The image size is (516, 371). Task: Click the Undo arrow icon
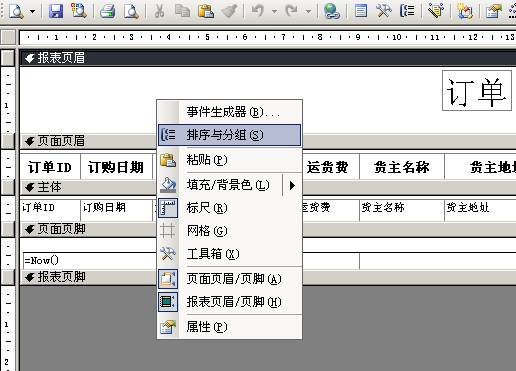click(258, 11)
